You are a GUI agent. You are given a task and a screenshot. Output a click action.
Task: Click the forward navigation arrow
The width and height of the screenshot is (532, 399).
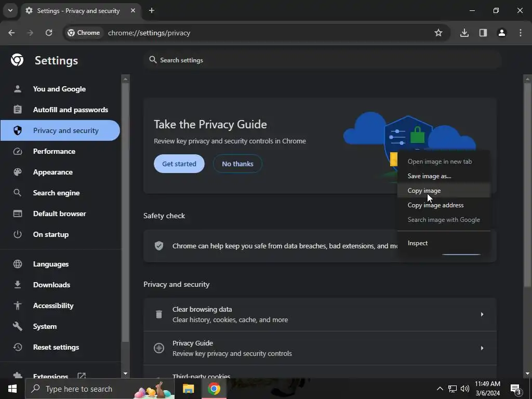point(30,33)
